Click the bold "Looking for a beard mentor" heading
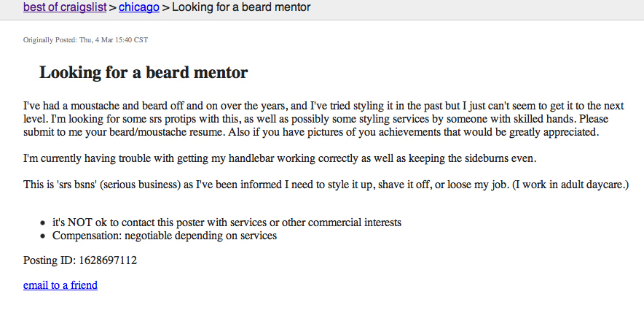Viewport: 644px width, 329px height. pos(144,72)
